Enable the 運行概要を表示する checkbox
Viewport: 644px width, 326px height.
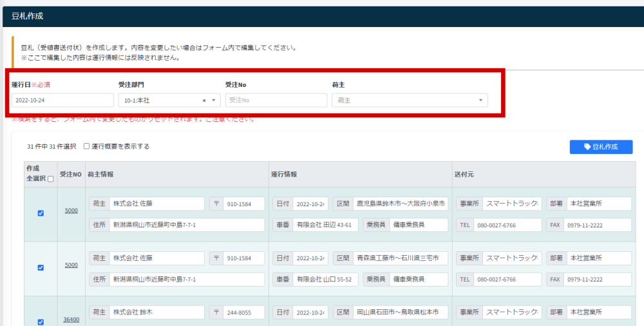tap(87, 146)
